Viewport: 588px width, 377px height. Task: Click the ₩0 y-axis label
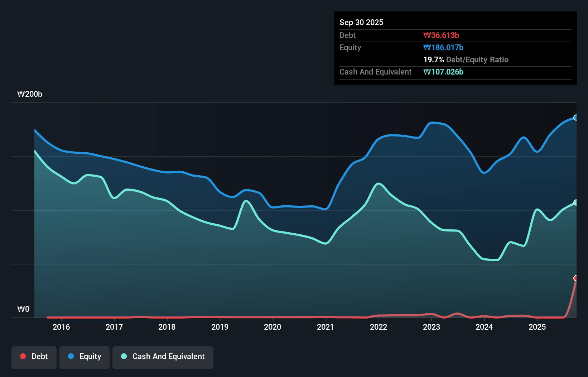tap(23, 309)
